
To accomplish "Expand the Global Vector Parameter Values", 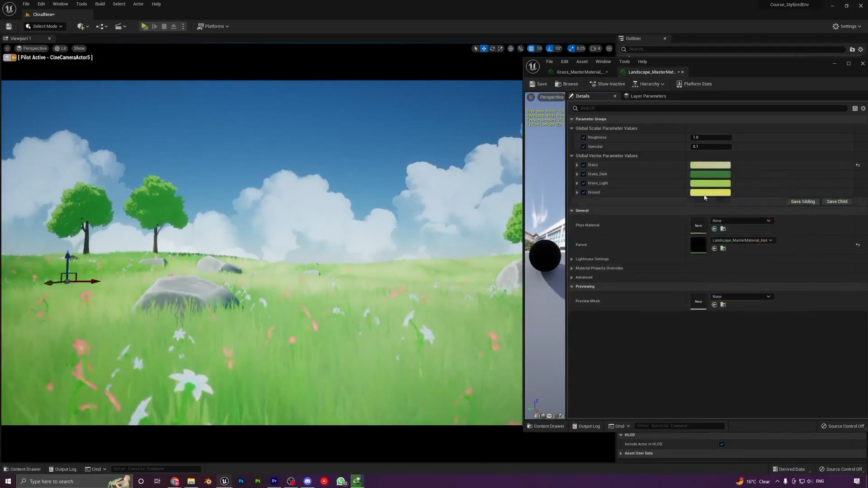I will [x=571, y=155].
